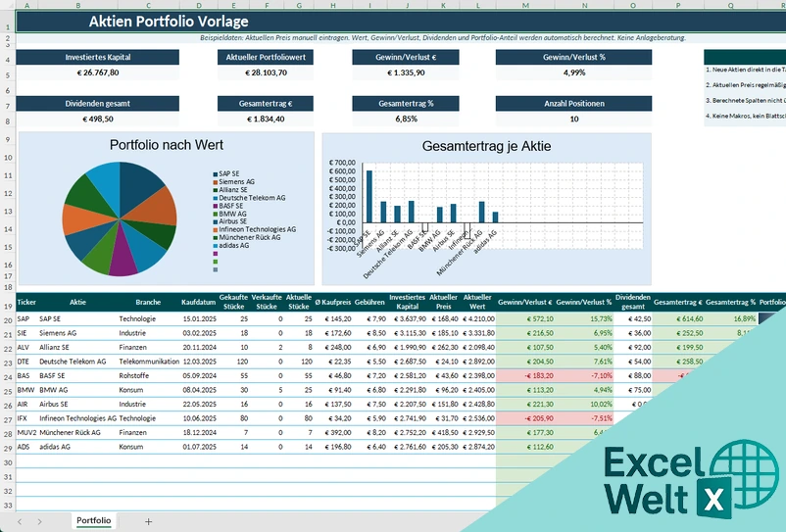786x532 pixels.
Task: Select the Dividenden gesamt summary header
Action: pos(97,104)
